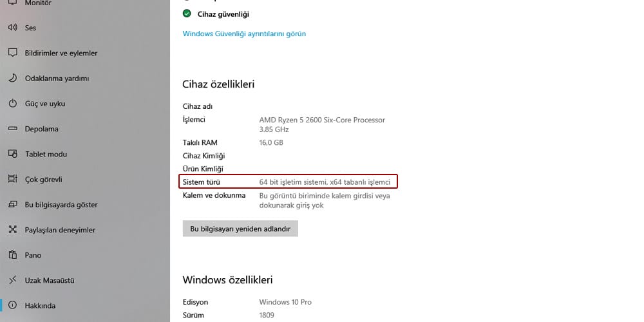This screenshot has height=322, width=644.
Task: Click the Hakkında info icon
Action: point(12,305)
